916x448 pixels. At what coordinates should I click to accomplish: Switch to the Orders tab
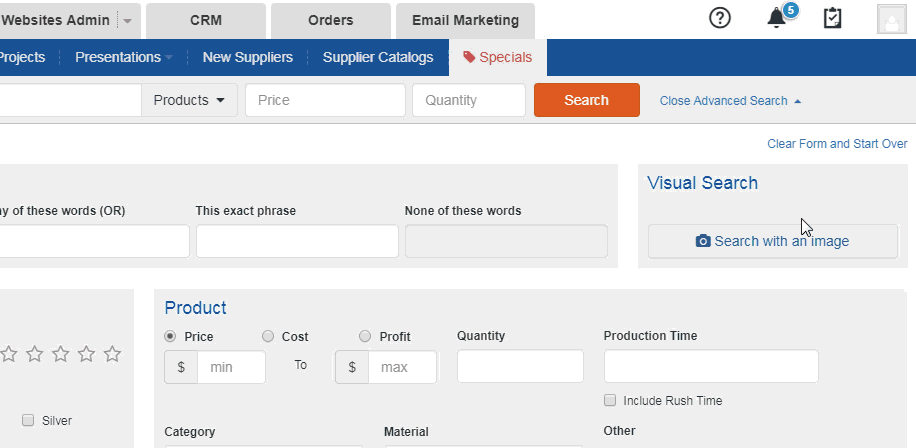[x=331, y=20]
